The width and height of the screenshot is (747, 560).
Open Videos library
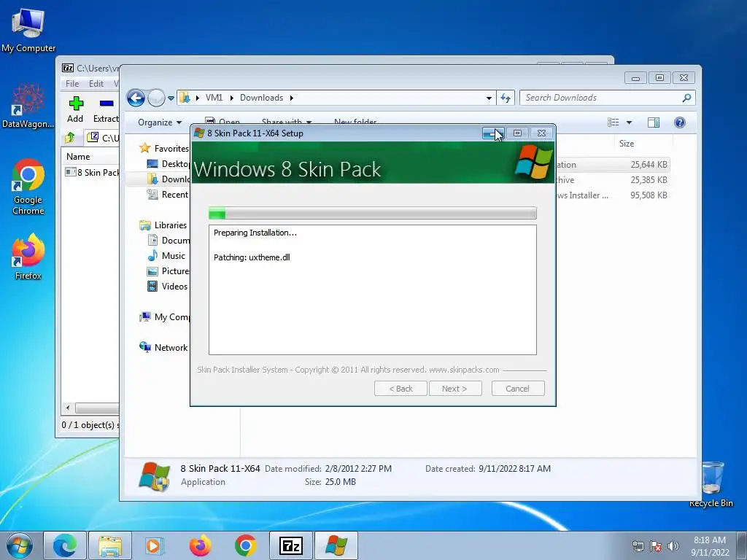point(167,286)
